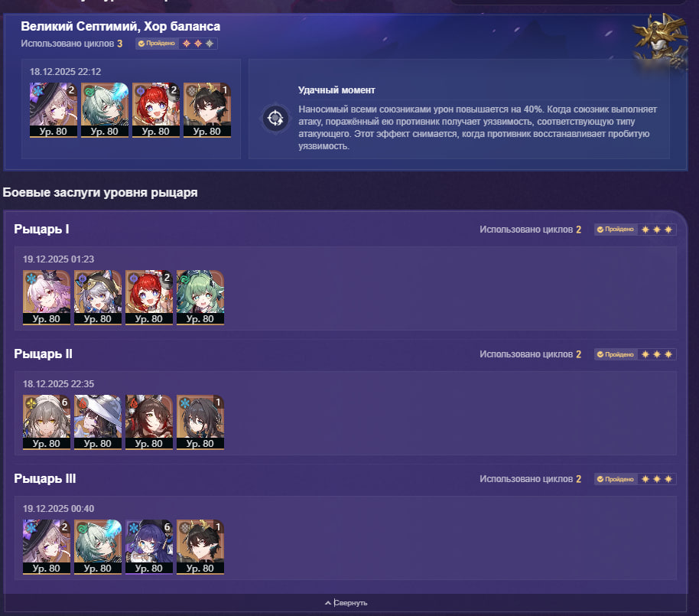Click Пройдено badge under Великий Септимий
The width and height of the screenshot is (699, 616).
tap(157, 44)
